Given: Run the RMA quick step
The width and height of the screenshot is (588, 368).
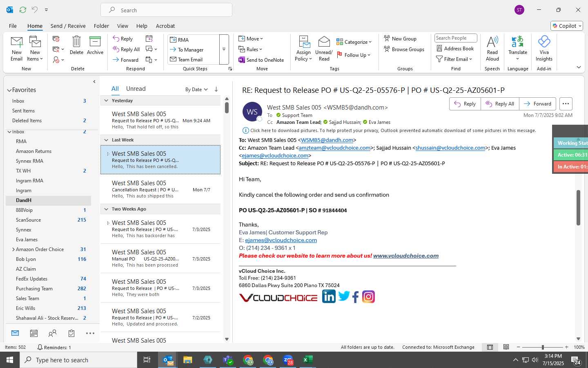Looking at the screenshot, I should coord(194,40).
